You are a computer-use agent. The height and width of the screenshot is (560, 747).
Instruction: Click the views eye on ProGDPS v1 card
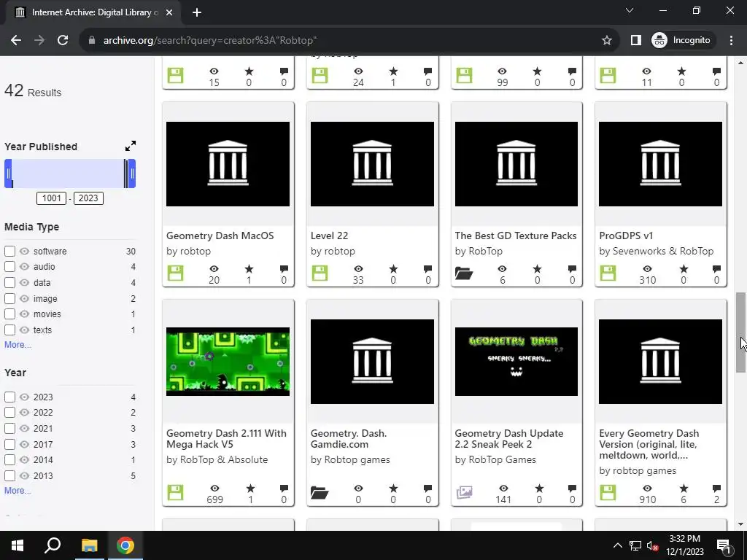(x=647, y=269)
